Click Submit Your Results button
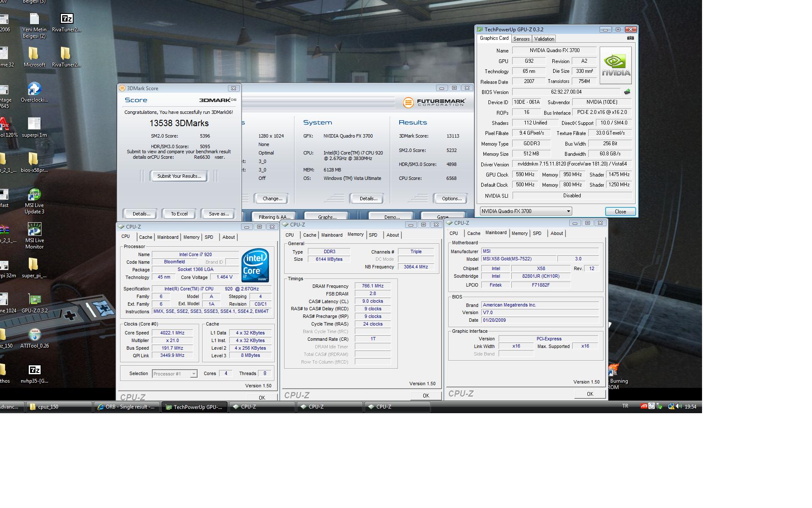The image size is (812, 508). pos(179,176)
